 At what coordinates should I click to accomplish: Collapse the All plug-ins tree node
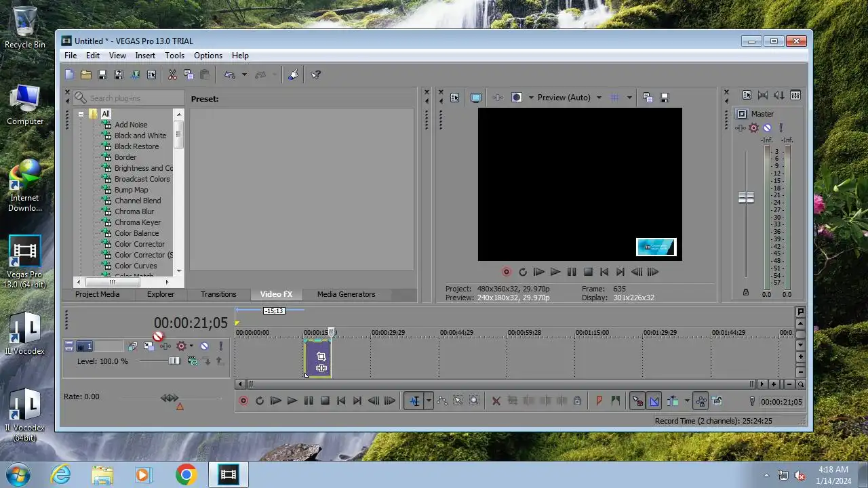(x=81, y=114)
